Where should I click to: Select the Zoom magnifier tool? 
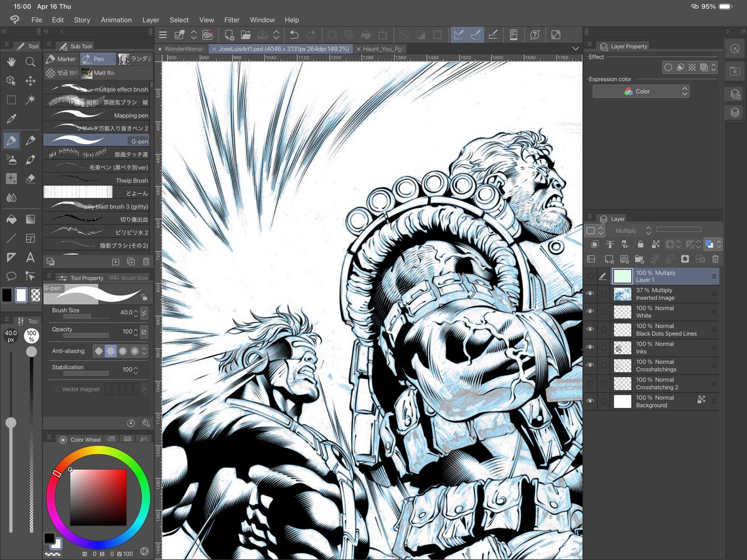(30, 62)
